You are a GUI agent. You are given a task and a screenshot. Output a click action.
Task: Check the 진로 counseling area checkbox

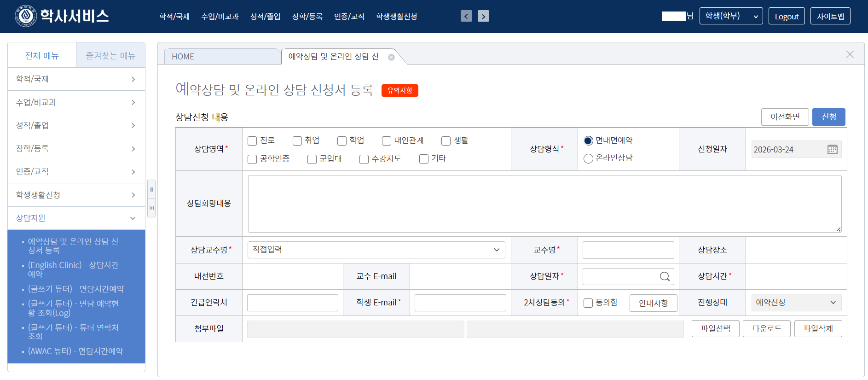pos(252,140)
